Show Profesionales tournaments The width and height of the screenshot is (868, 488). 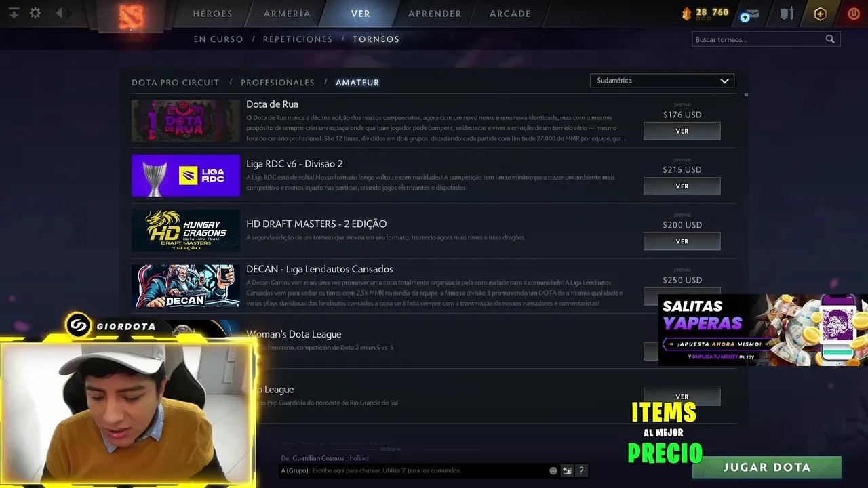click(x=277, y=83)
